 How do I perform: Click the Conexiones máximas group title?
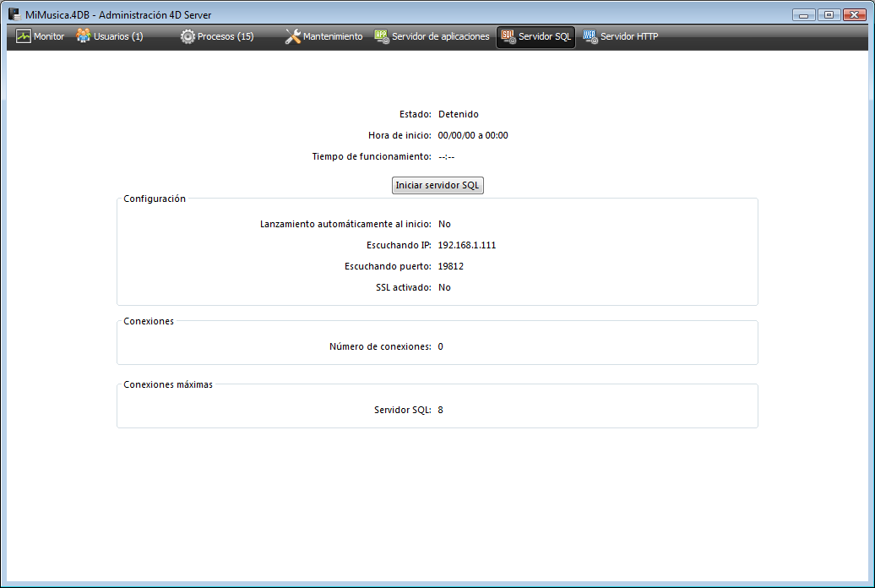pyautogui.click(x=168, y=384)
